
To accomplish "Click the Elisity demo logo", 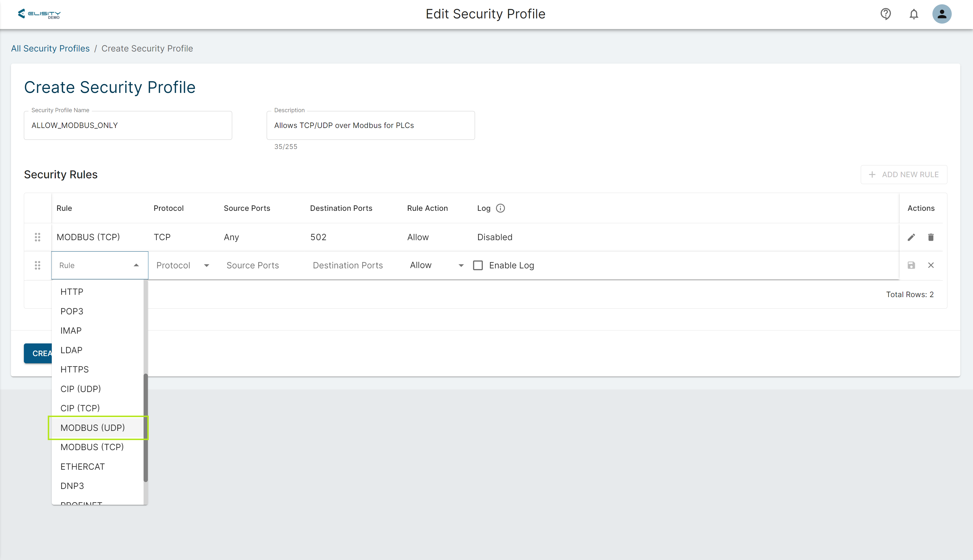I will coord(39,14).
